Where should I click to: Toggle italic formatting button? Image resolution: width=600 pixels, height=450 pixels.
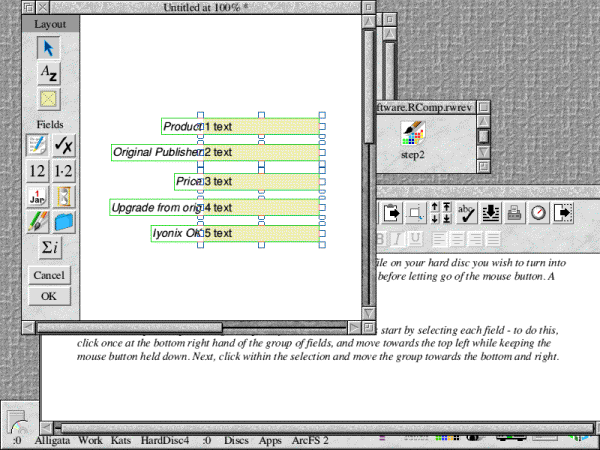[x=396, y=238]
